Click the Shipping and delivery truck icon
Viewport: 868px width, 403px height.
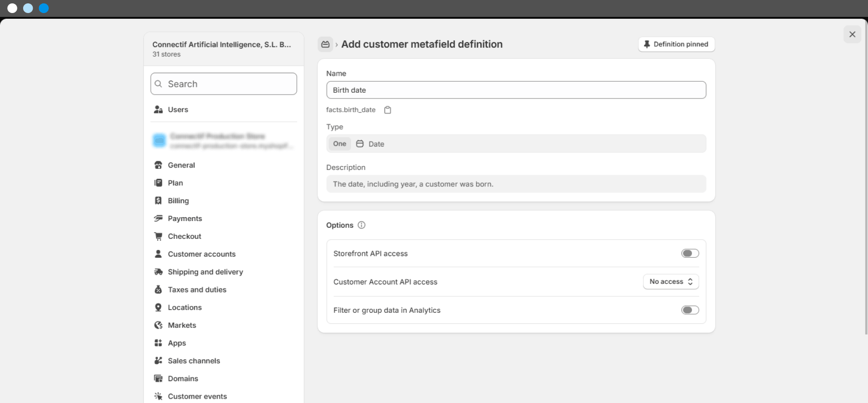click(158, 272)
